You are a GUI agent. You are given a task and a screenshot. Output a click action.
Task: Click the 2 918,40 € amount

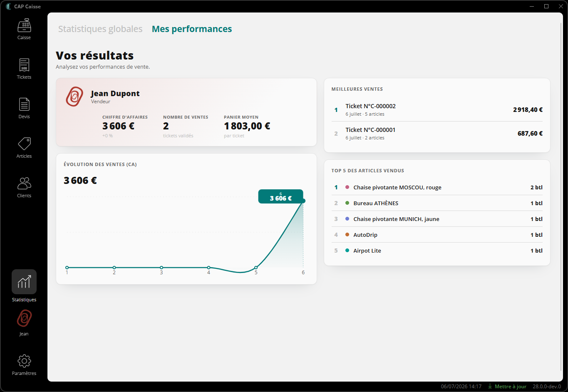(x=528, y=110)
